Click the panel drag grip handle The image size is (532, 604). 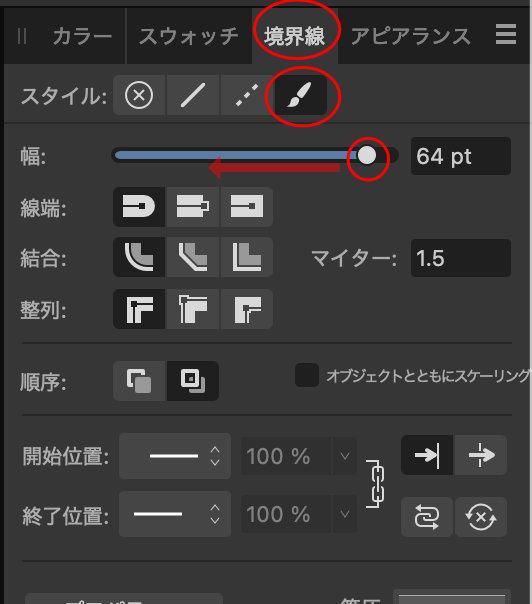pyautogui.click(x=22, y=37)
